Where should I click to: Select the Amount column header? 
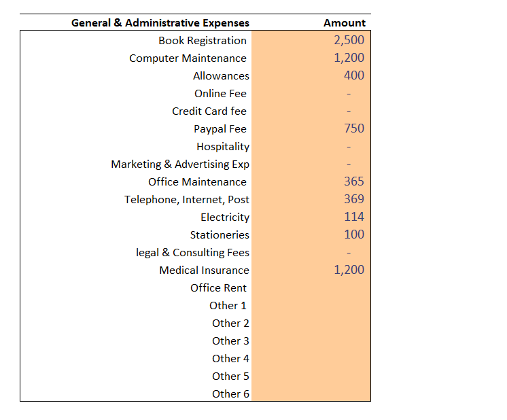[345, 23]
